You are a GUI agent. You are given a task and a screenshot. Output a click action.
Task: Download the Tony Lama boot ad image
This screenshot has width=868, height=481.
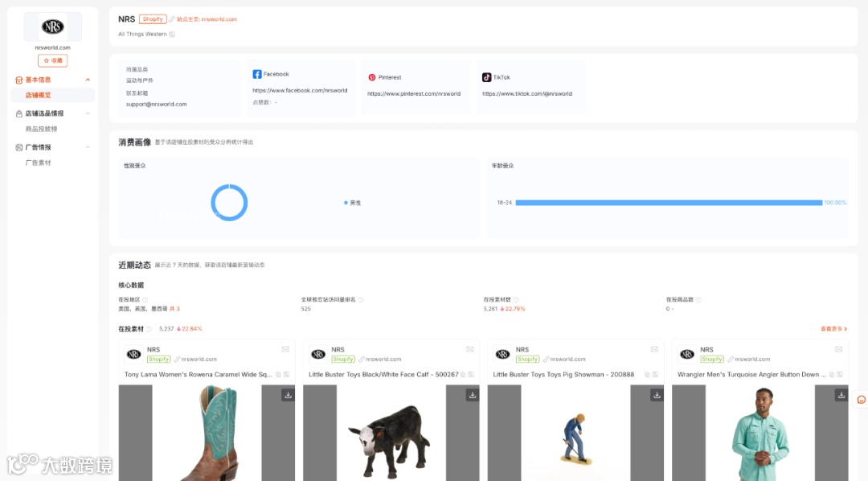coord(288,395)
